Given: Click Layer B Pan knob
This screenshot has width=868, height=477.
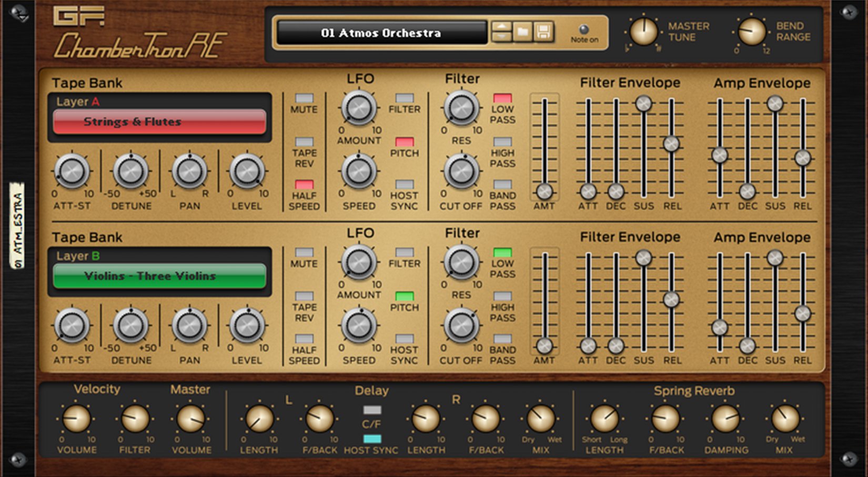Looking at the screenshot, I should 189,326.
